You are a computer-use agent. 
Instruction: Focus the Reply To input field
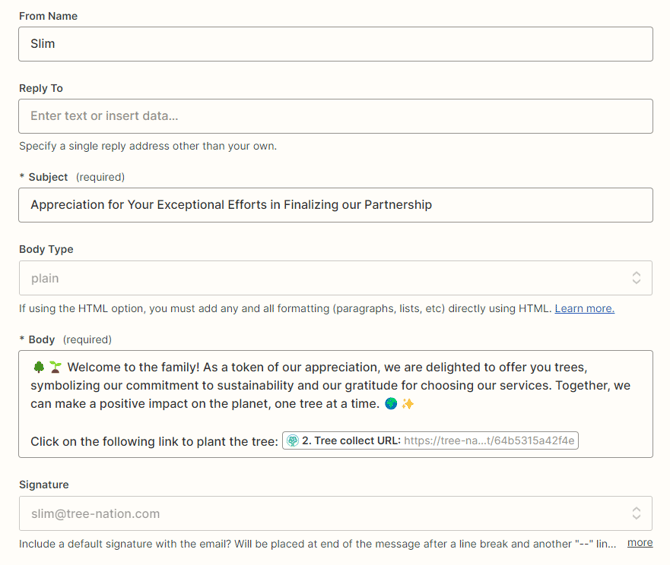335,116
